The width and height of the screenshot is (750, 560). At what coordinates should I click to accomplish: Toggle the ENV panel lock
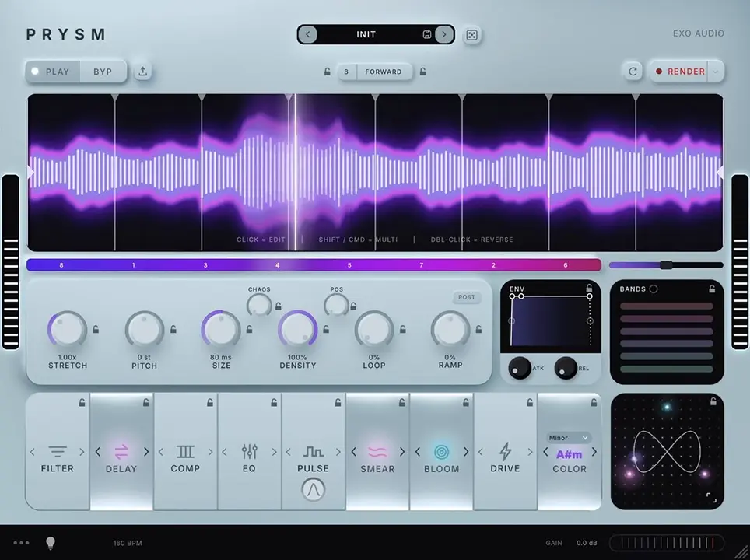589,288
